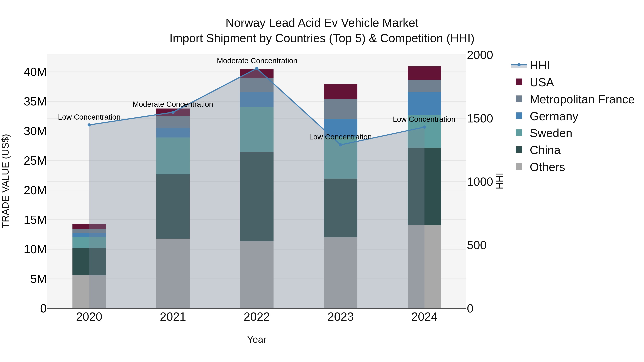Click the 2024 USA bar segment
The image size is (644, 362).
424,73
